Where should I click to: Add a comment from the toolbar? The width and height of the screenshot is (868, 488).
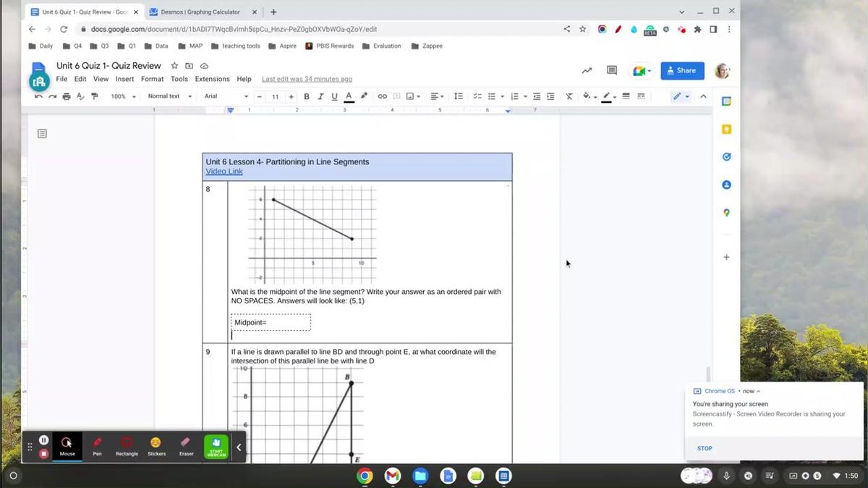(x=396, y=96)
